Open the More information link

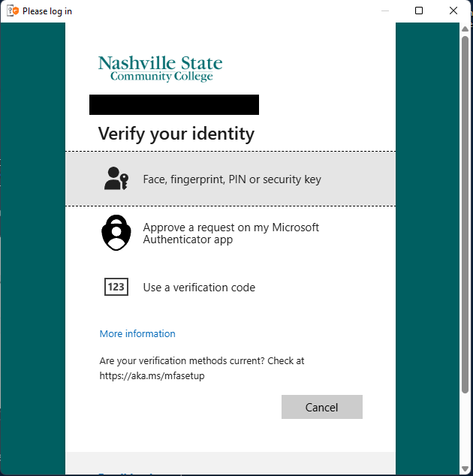137,333
